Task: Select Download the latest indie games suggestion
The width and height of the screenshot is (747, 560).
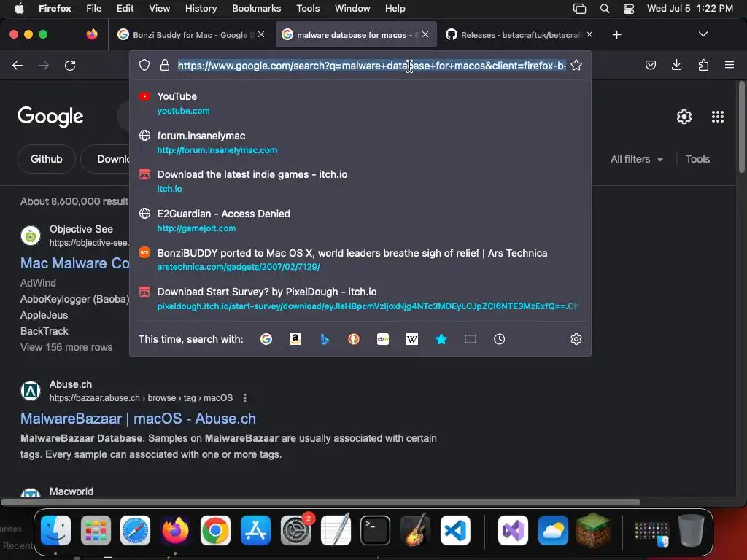Action: [360, 182]
